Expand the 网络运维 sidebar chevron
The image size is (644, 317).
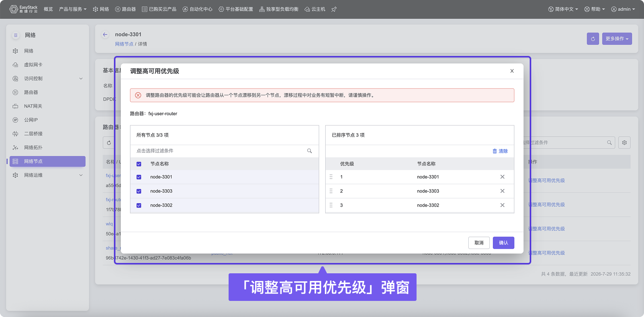coord(81,175)
